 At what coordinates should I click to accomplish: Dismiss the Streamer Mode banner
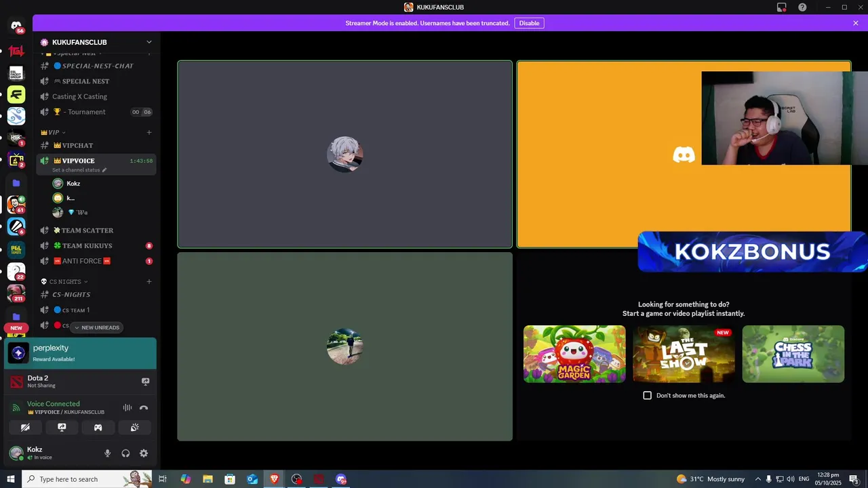856,23
